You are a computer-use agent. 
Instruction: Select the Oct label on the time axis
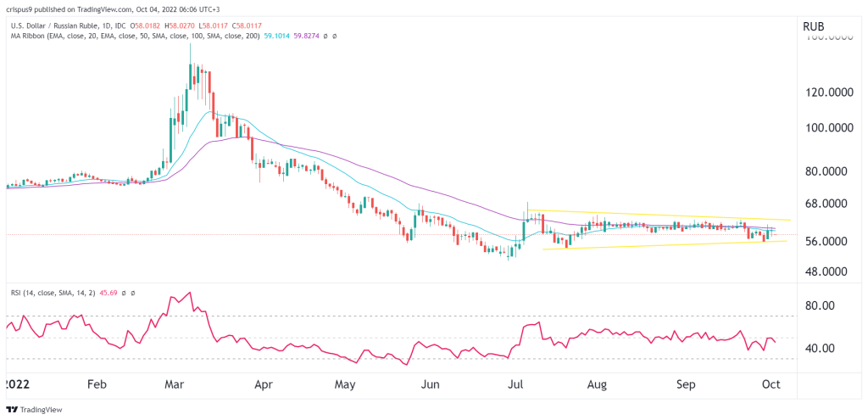point(771,384)
